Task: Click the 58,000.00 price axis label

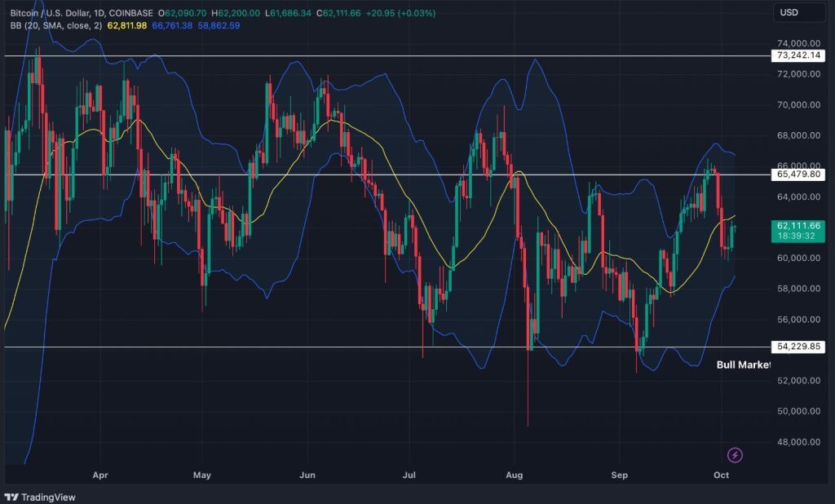Action: (799, 289)
